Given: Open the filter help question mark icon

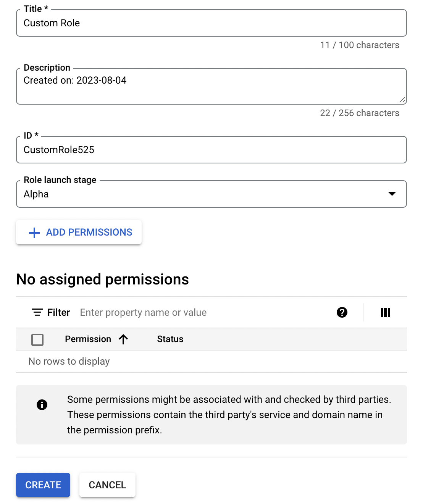Looking at the screenshot, I should [342, 312].
